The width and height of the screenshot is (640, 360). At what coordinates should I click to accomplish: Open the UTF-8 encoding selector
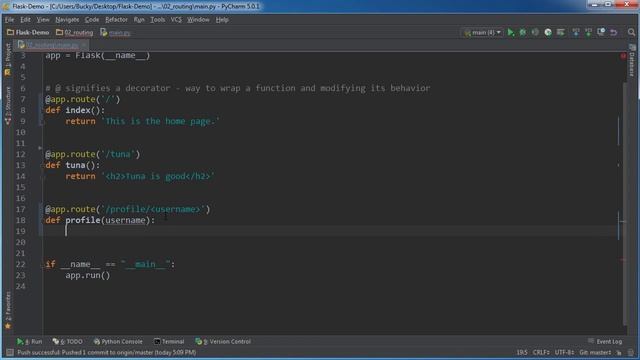(x=564, y=352)
